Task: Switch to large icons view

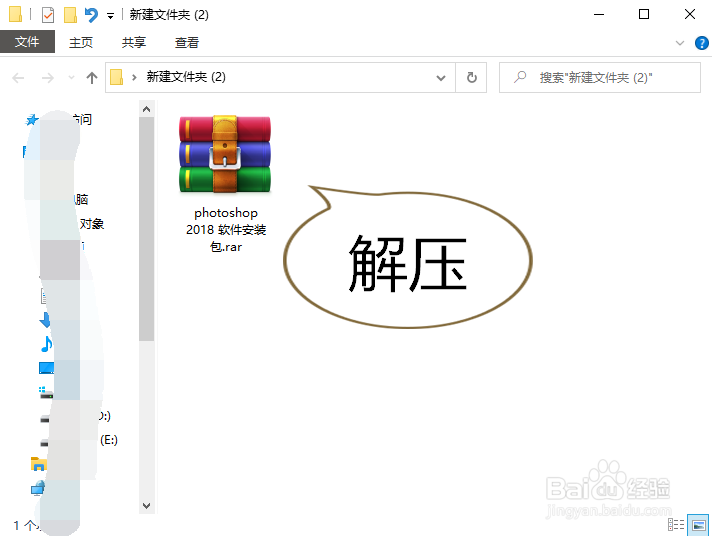Action: pos(698,525)
